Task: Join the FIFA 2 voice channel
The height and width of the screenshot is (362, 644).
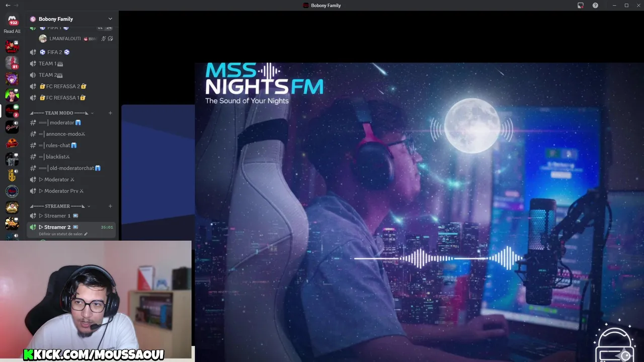Action: 71,52
